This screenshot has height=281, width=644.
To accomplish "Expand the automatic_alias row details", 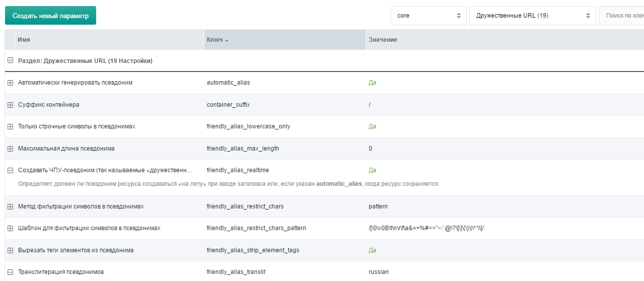I will point(10,83).
